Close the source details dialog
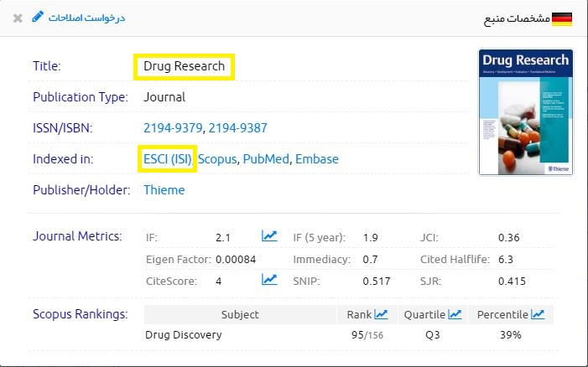 (x=18, y=18)
